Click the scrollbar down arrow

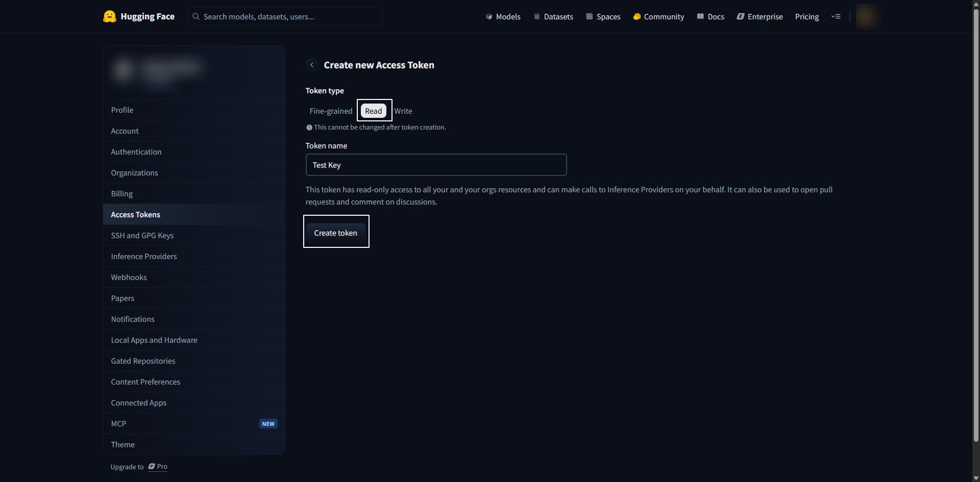(x=976, y=478)
